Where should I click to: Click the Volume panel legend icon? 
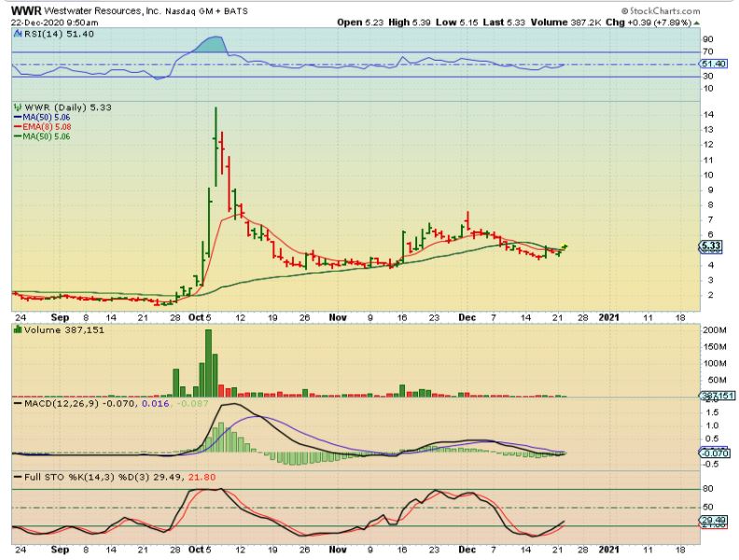pyautogui.click(x=15, y=331)
